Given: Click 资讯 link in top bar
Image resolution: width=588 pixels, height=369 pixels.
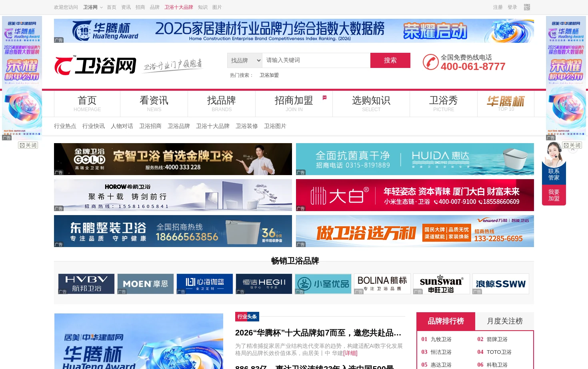Looking at the screenshot, I should pos(126,7).
